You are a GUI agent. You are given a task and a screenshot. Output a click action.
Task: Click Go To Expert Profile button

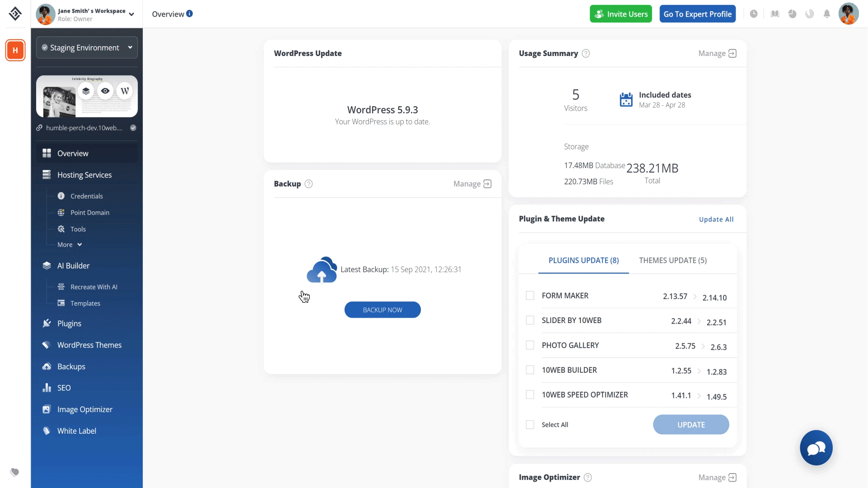coord(698,14)
